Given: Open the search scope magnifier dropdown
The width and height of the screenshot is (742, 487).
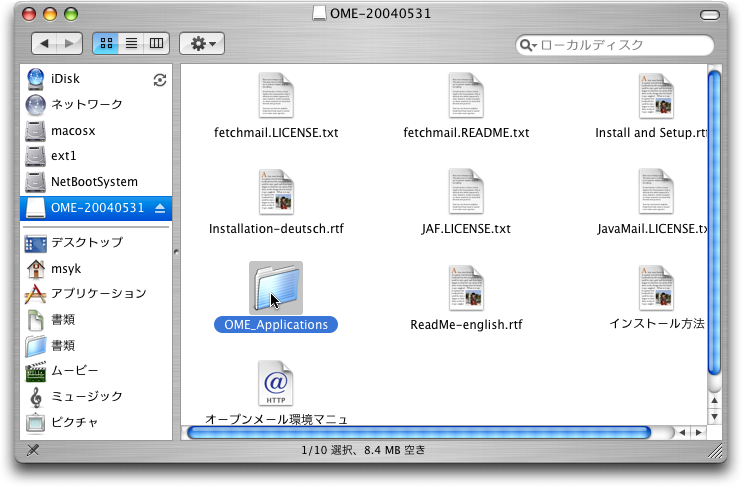Looking at the screenshot, I should 529,46.
